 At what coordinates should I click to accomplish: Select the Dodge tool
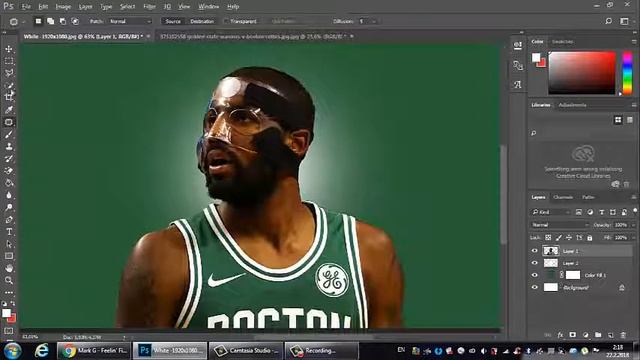pyautogui.click(x=9, y=207)
